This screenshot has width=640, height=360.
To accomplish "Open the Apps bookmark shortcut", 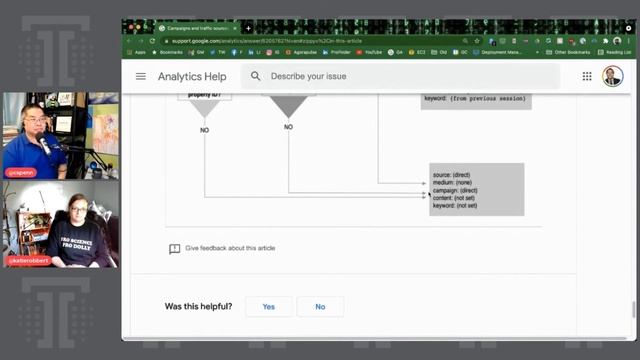I will (136, 52).
